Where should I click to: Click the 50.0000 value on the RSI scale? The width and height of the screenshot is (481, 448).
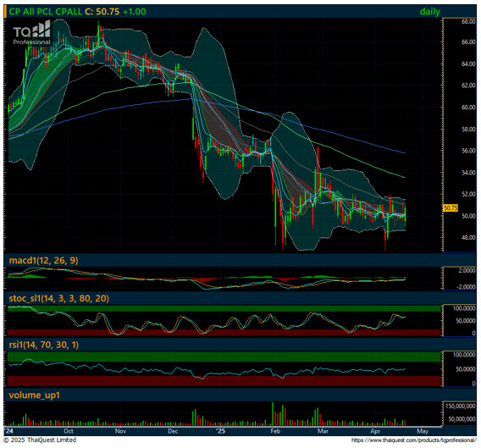point(466,369)
